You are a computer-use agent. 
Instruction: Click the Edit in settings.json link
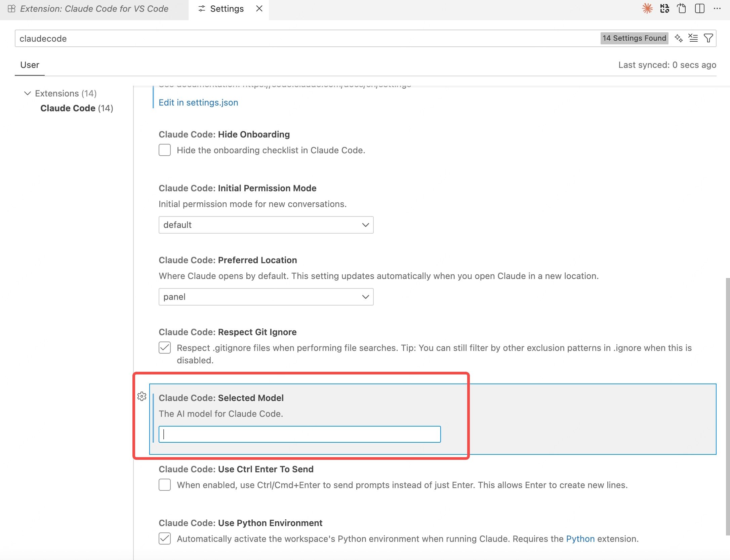coord(198,103)
